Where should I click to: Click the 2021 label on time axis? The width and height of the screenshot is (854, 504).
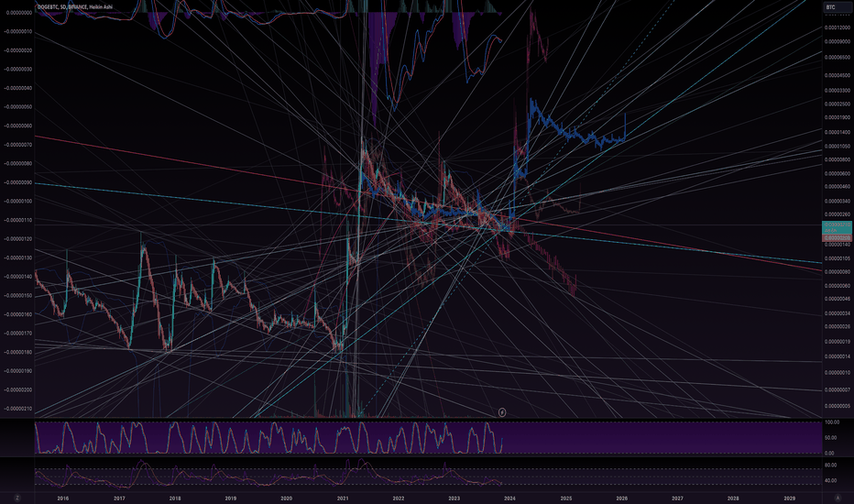pos(343,498)
